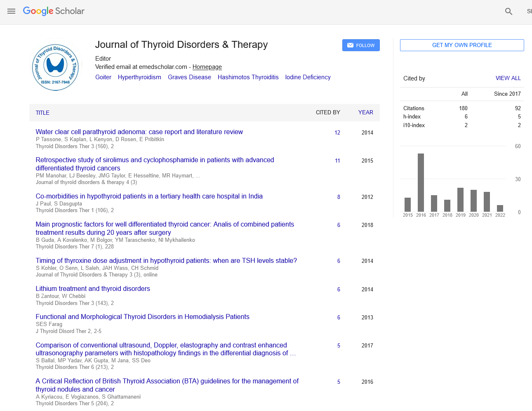Click View All in Cited by panel
The image size is (532, 411).
(x=508, y=78)
